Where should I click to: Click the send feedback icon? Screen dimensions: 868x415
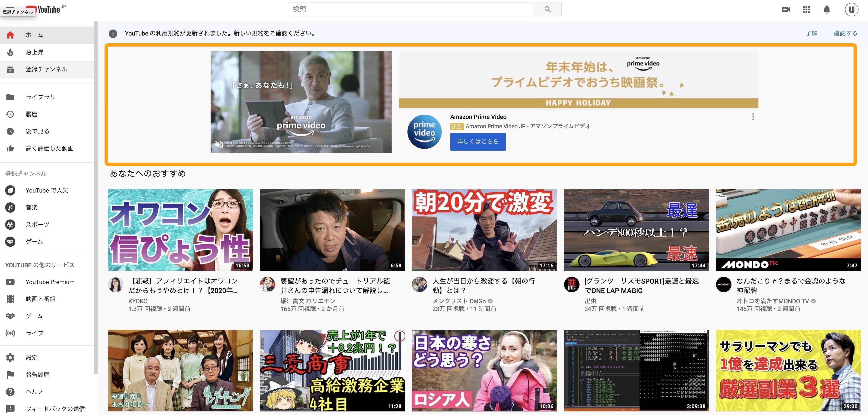tap(10, 409)
